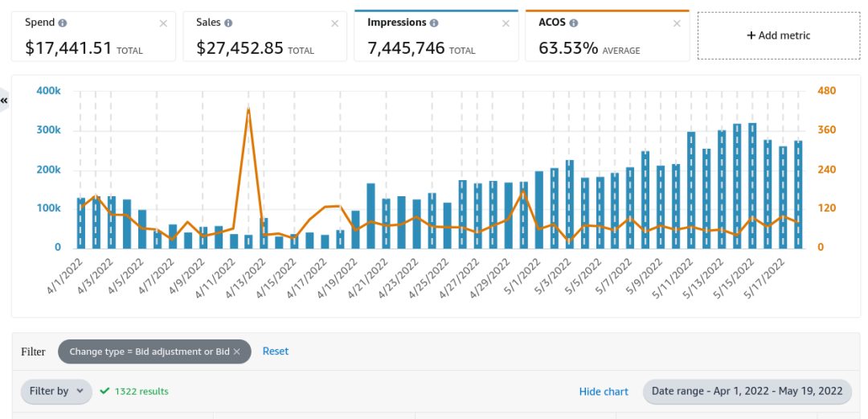The image size is (868, 419).
Task: Open the Date range picker
Action: click(x=747, y=392)
